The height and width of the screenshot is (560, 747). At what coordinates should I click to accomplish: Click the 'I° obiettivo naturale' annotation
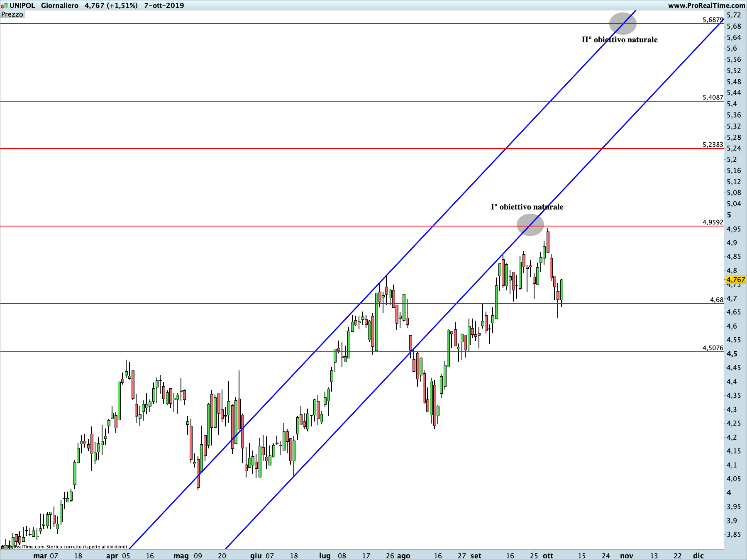(x=527, y=207)
